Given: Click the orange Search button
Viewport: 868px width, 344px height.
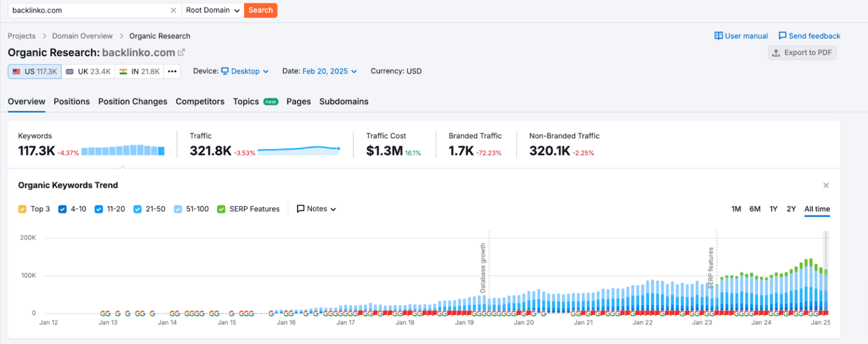Looking at the screenshot, I should (x=261, y=10).
